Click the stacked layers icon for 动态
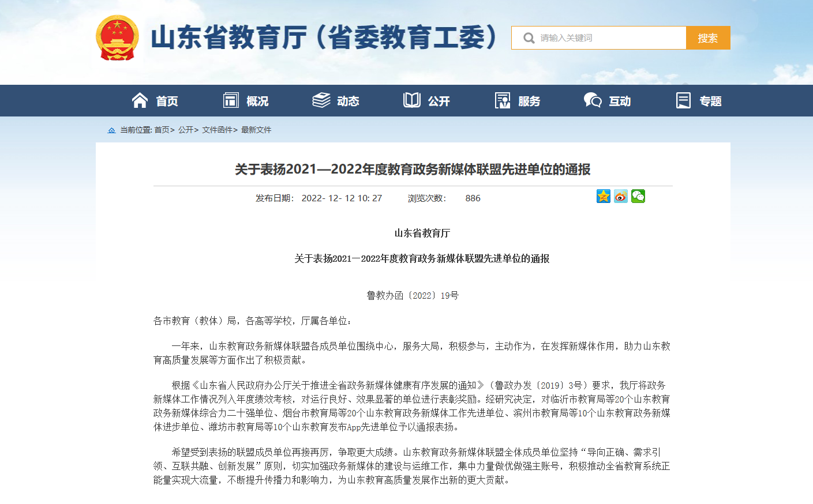This screenshot has width=813, height=504. (x=321, y=101)
